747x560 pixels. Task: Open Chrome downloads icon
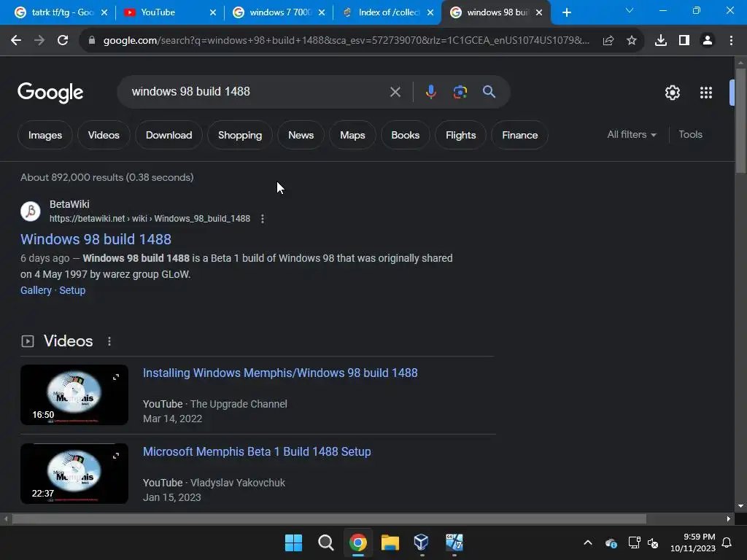click(660, 41)
